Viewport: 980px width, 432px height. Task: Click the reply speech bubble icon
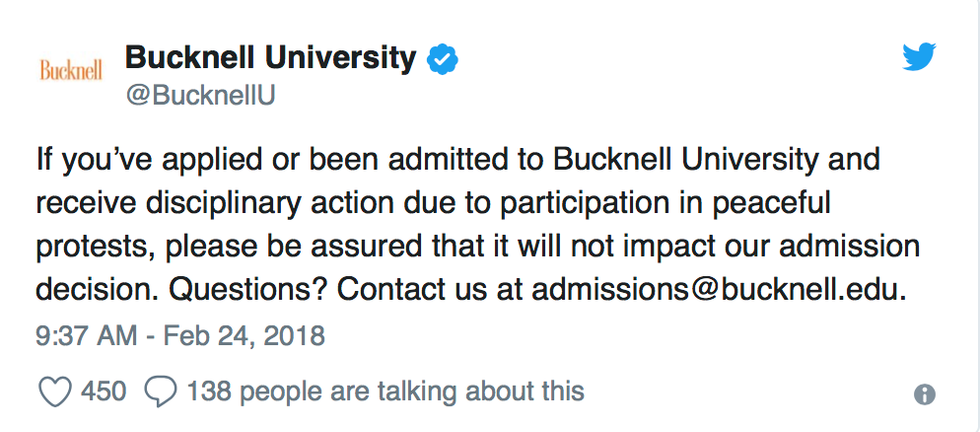point(160,391)
